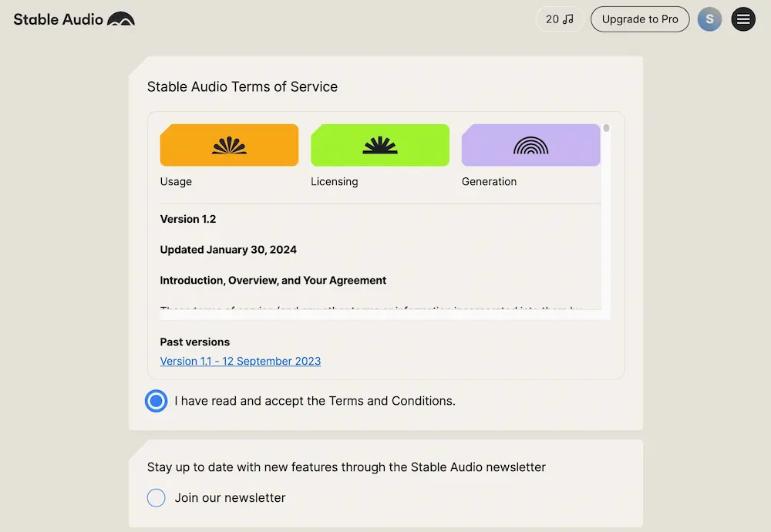
Task: Select the purple Generation card icon
Action: click(x=531, y=145)
